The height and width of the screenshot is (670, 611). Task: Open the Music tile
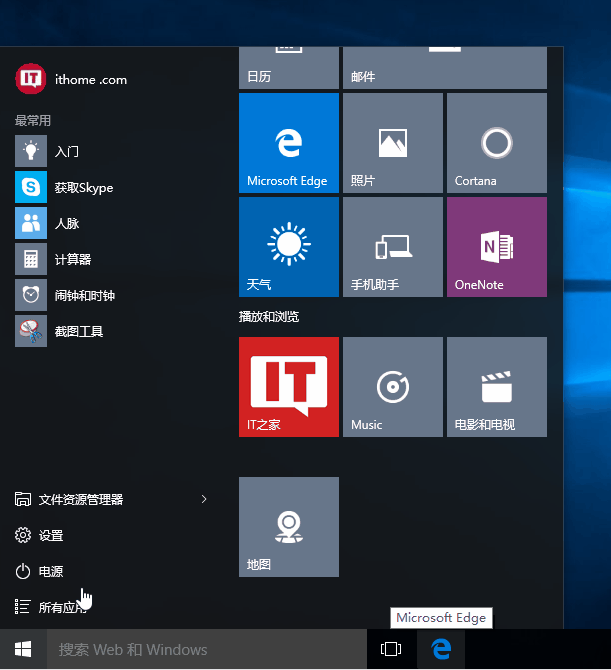tap(392, 386)
